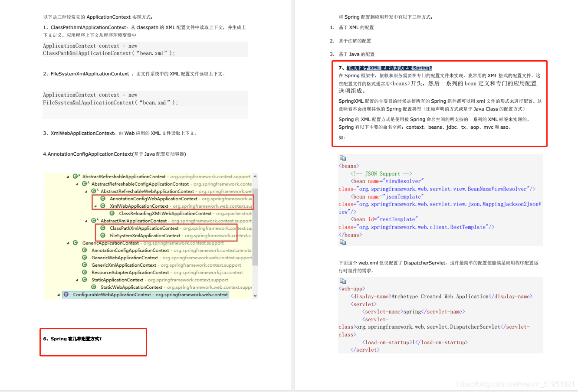578x392 pixels.
Task: Click the '<web-app>' opening tag line
Action: click(352, 289)
